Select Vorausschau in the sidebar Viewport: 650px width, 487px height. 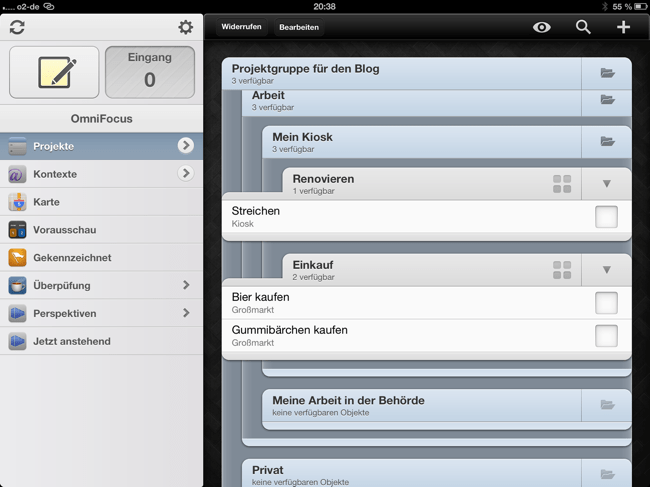(x=64, y=230)
